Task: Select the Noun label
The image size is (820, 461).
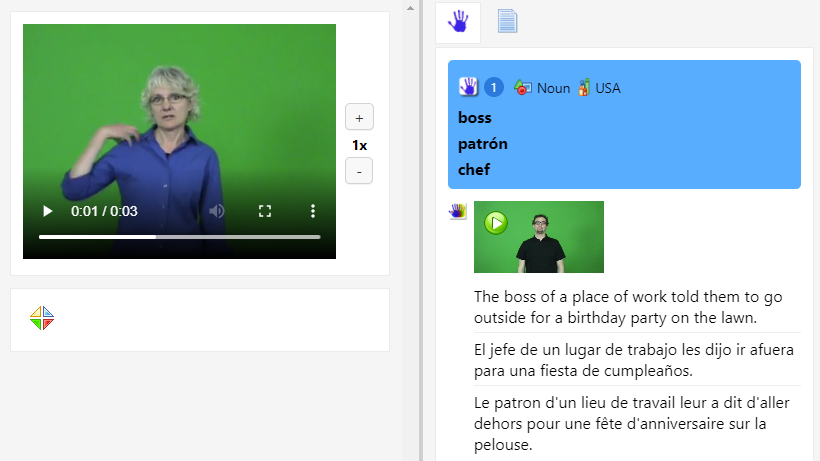Action: coord(553,88)
